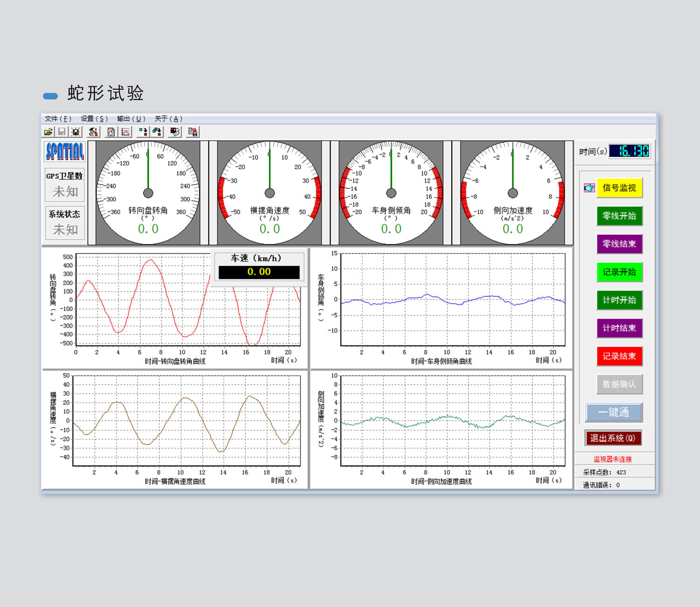Open the 输出(U) menu
Image resolution: width=700 pixels, height=607 pixels.
pyautogui.click(x=131, y=119)
